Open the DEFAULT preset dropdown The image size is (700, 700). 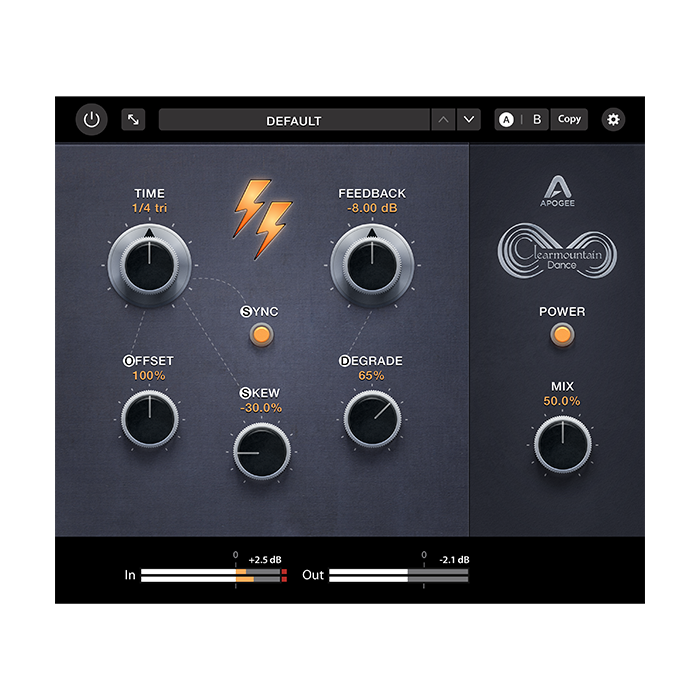[293, 120]
